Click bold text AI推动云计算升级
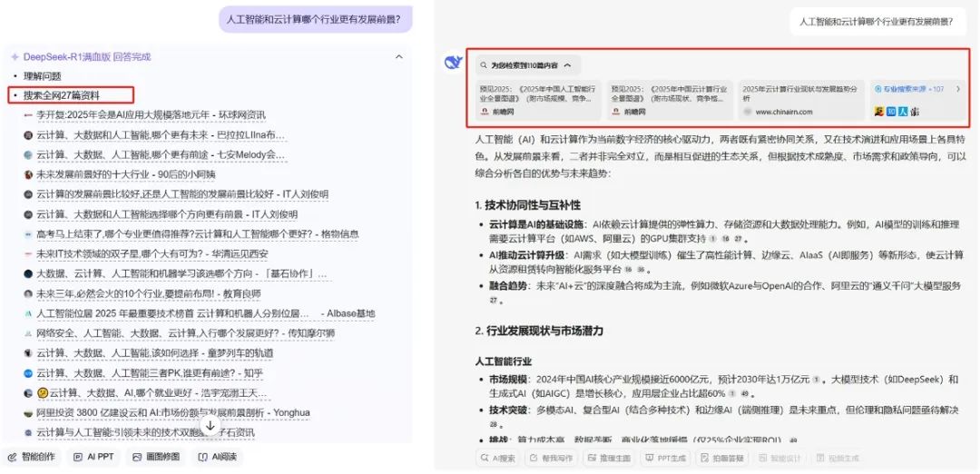980x474 pixels. 527,255
